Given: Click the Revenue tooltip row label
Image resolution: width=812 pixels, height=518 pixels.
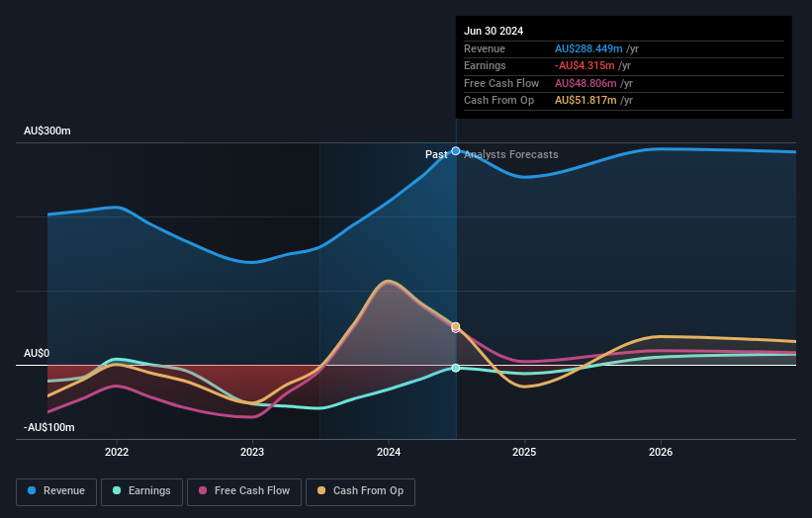Looking at the screenshot, I should click(x=485, y=48).
